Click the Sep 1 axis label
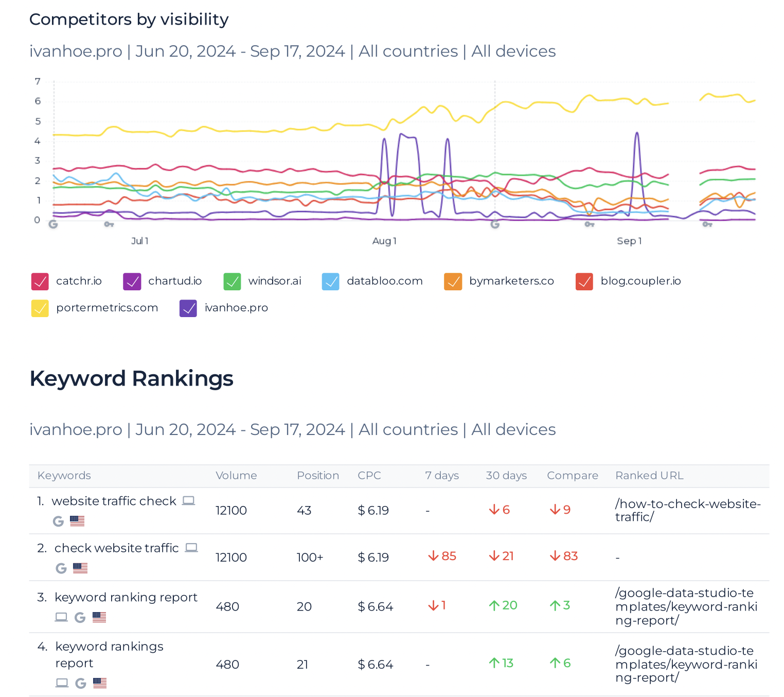The image size is (784, 697). (629, 241)
